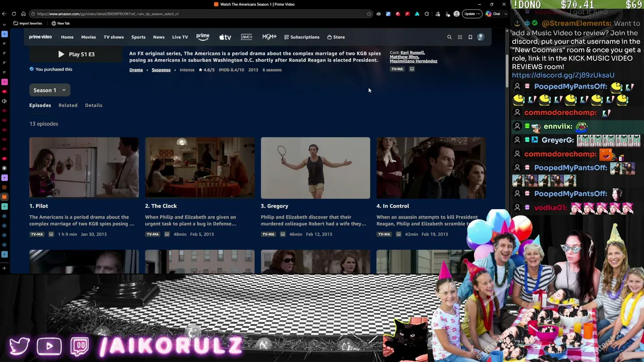Switch to the Related tab
The height and width of the screenshot is (362, 644).
click(x=68, y=105)
